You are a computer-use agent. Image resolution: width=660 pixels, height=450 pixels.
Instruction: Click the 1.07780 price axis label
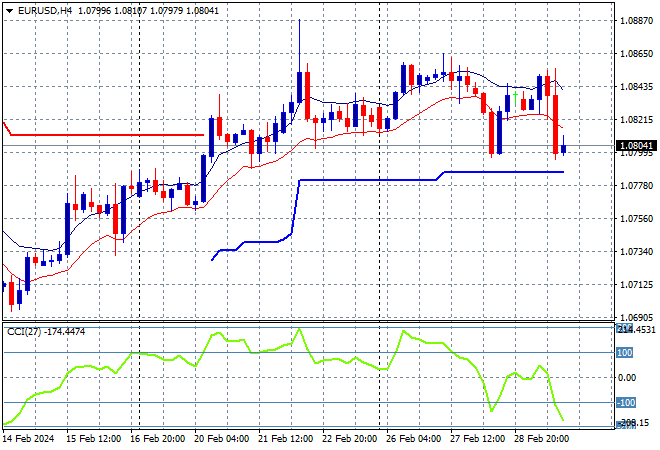click(637, 186)
